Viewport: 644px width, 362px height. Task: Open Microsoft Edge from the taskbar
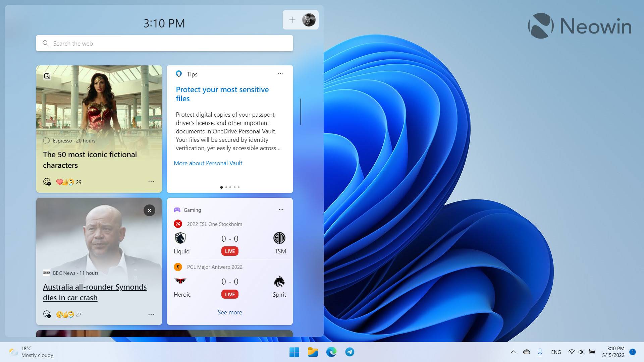[x=331, y=352]
